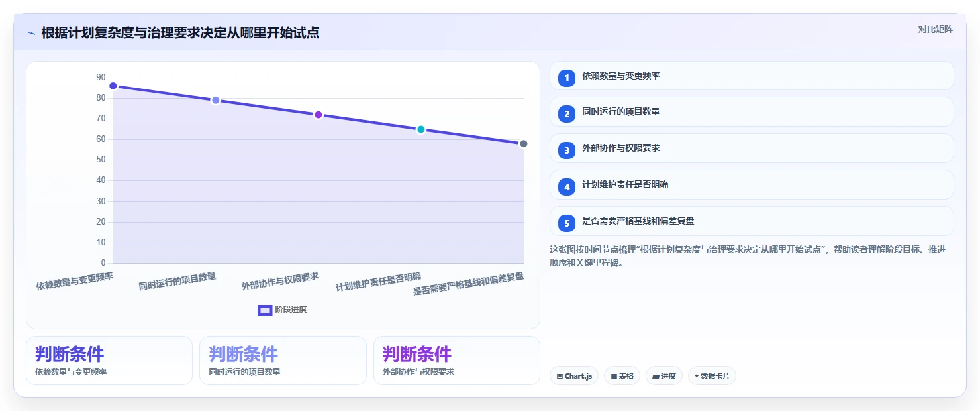Click the x-axis label 是否需要严格基线和偏差复盘

(x=468, y=284)
